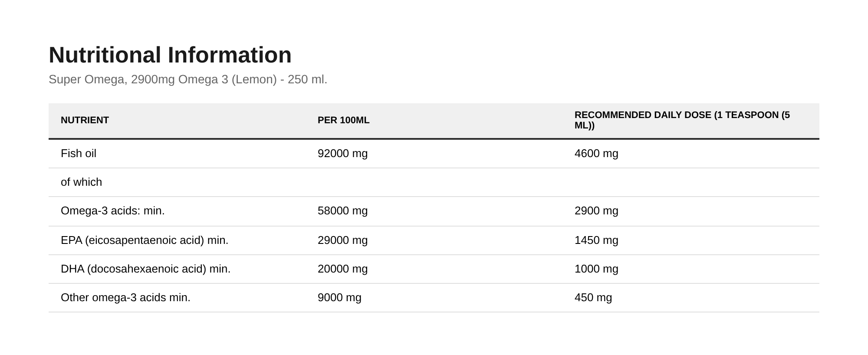Click the Recommended Daily Dose column header

coord(682,120)
